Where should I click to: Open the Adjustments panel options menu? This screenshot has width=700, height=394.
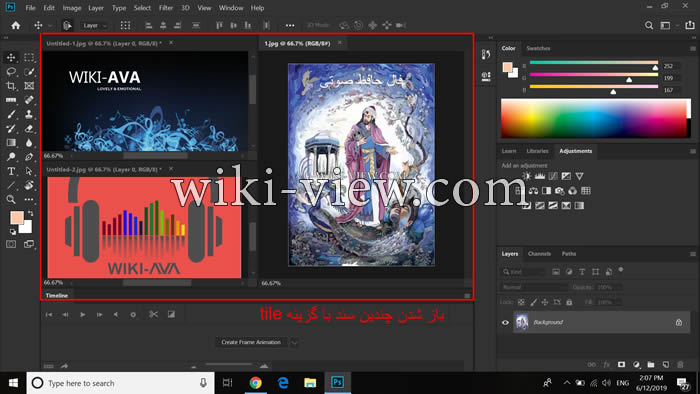tap(692, 151)
